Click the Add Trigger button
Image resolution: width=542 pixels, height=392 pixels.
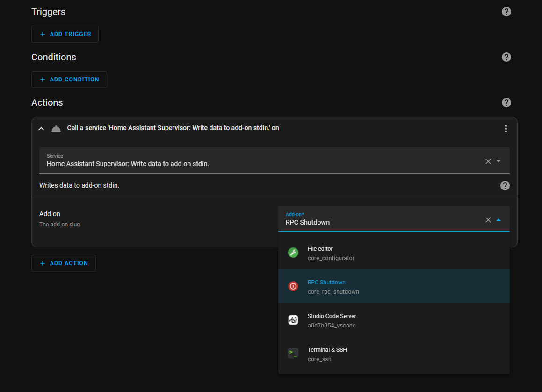(x=65, y=34)
